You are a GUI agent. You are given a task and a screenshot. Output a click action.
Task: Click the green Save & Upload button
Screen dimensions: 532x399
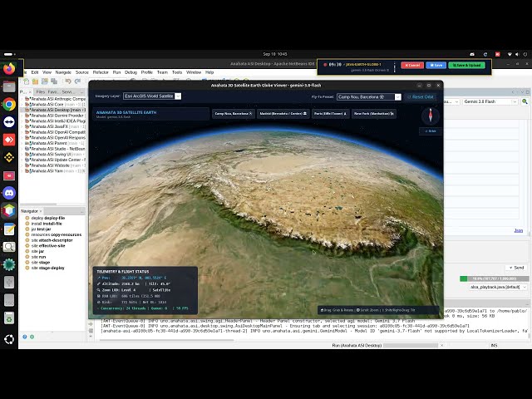[x=466, y=65]
